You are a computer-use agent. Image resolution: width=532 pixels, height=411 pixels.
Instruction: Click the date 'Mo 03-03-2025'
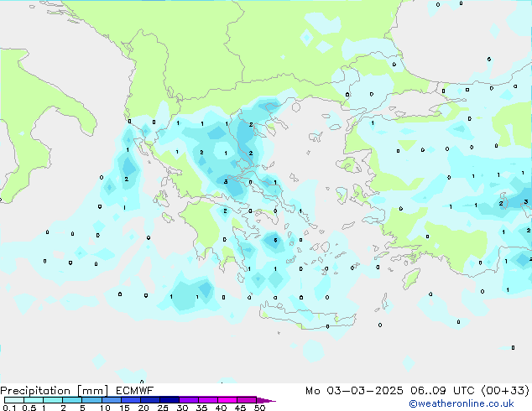click(x=354, y=391)
